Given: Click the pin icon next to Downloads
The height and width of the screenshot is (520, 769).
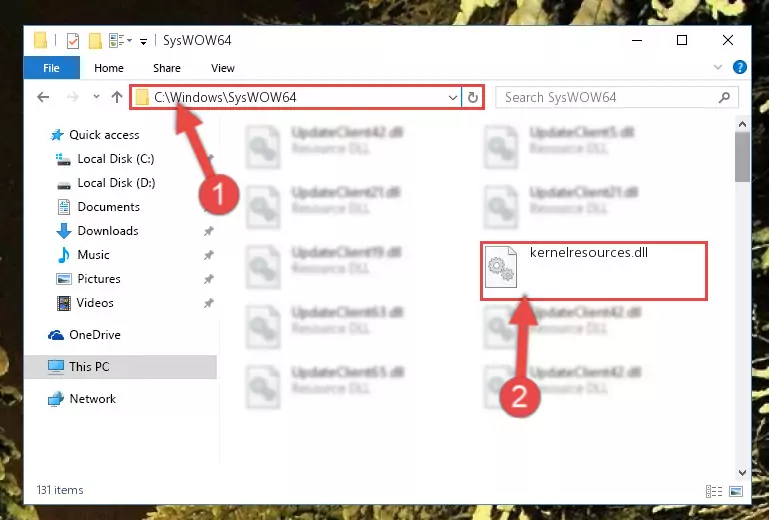Looking at the screenshot, I should pyautogui.click(x=208, y=231).
